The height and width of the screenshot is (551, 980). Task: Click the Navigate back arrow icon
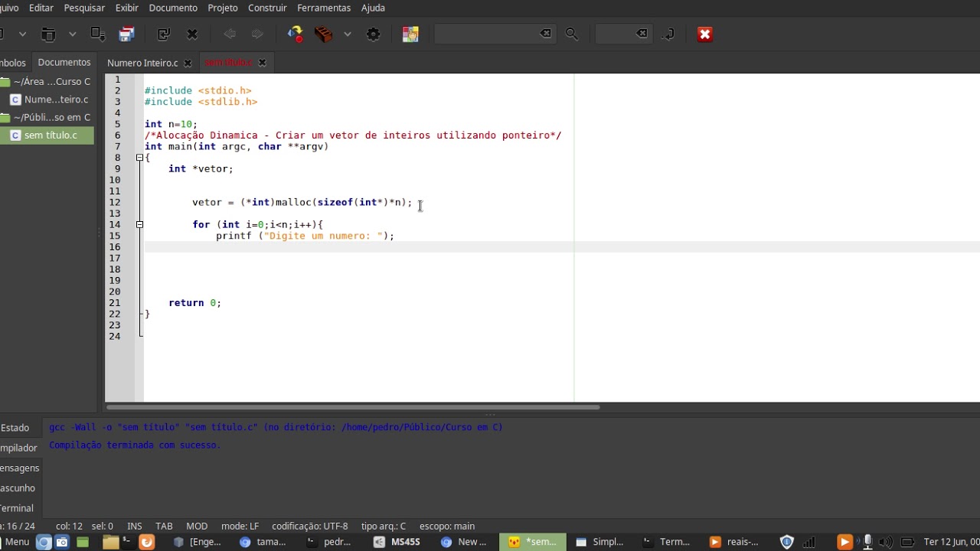pyautogui.click(x=229, y=34)
